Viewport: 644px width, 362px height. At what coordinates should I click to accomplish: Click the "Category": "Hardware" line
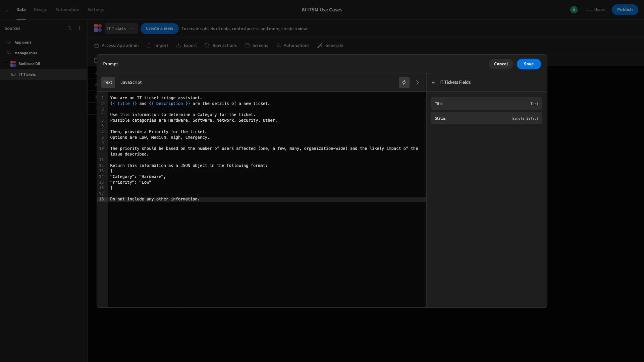pyautogui.click(x=138, y=177)
